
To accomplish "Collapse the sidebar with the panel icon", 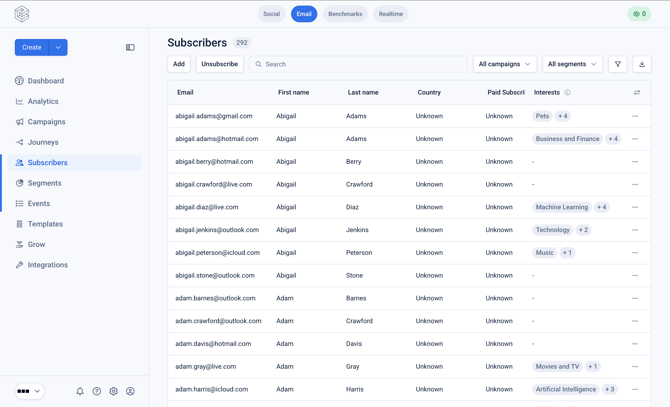I will (x=130, y=47).
